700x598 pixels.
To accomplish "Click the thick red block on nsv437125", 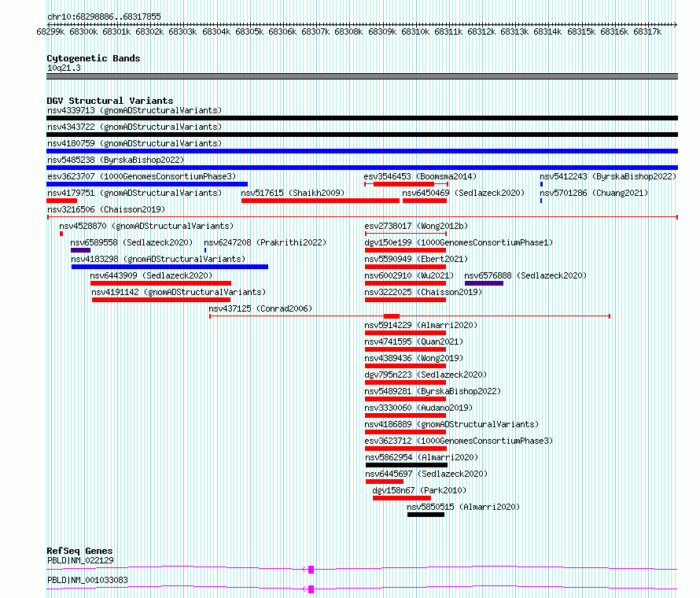I will click(392, 316).
